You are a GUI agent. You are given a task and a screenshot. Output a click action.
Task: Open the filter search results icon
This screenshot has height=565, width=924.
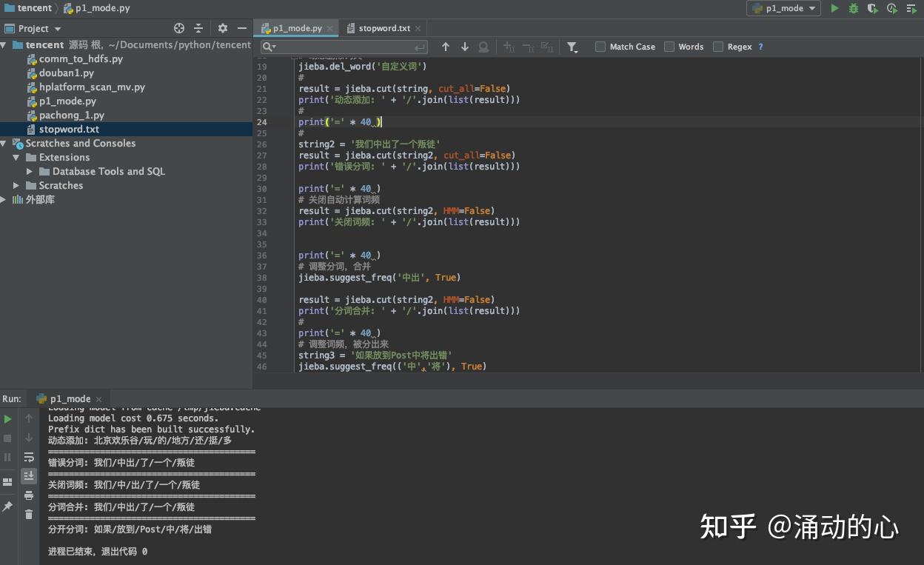pos(572,46)
